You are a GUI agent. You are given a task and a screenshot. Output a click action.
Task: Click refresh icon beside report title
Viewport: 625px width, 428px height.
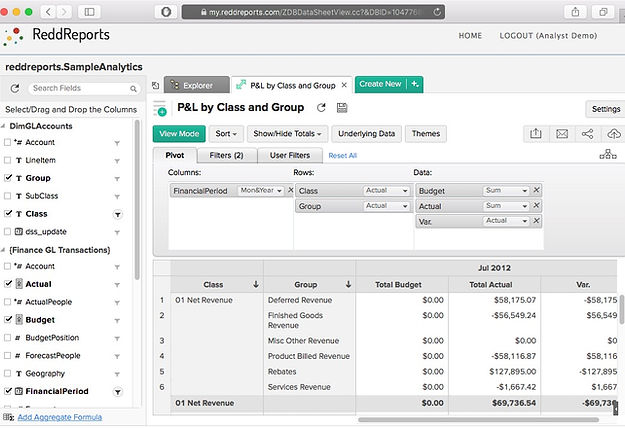tap(321, 108)
